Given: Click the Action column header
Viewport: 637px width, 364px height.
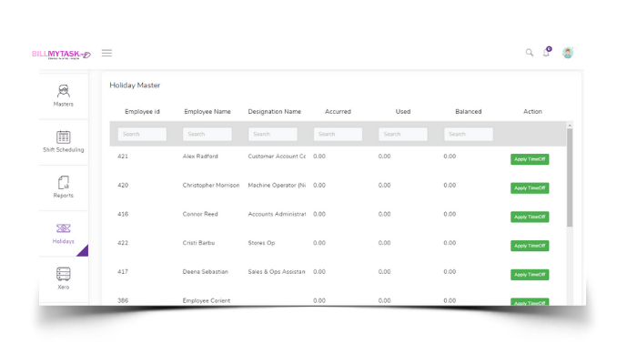Looking at the screenshot, I should 532,111.
